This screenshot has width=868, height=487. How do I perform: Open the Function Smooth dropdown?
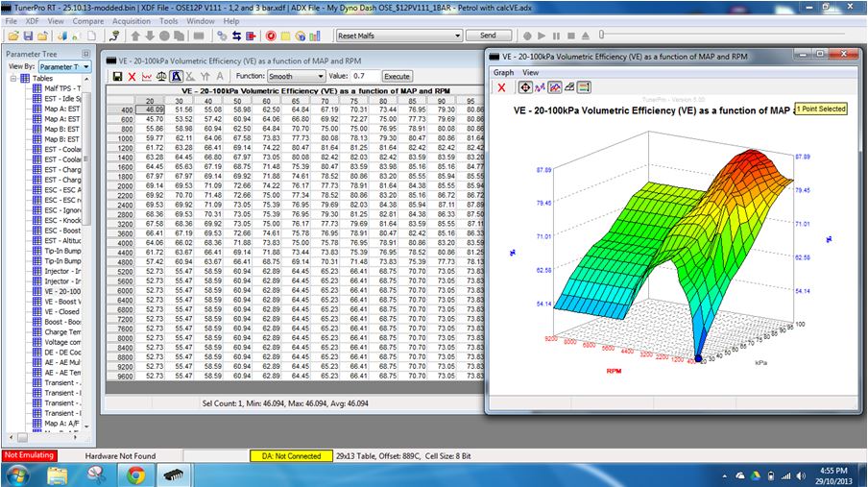click(321, 77)
